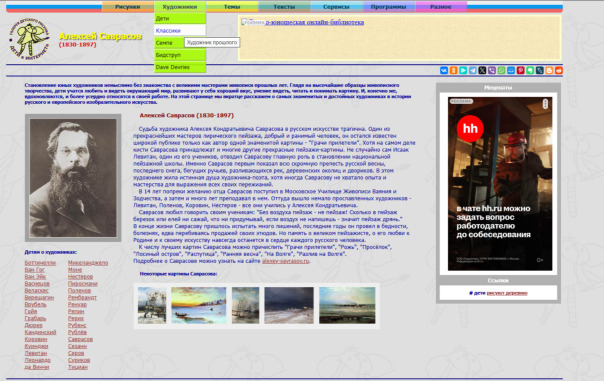
Task: Post this page to X
Action: [482, 70]
